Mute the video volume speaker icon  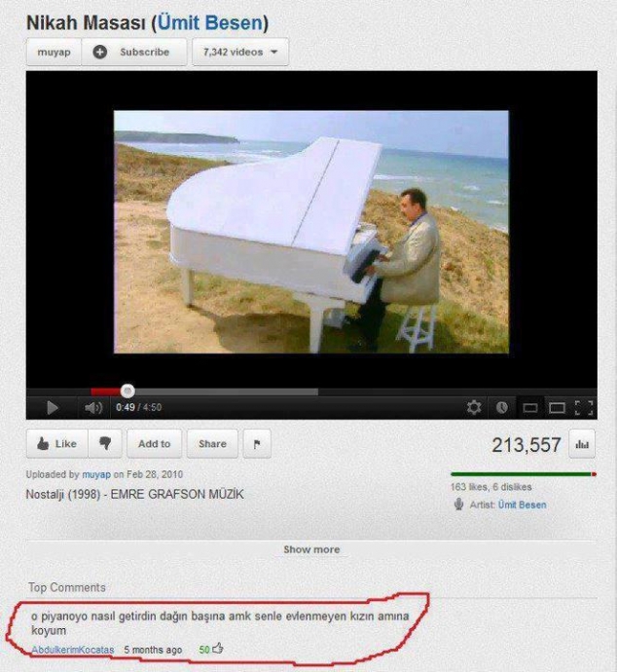tap(92, 407)
